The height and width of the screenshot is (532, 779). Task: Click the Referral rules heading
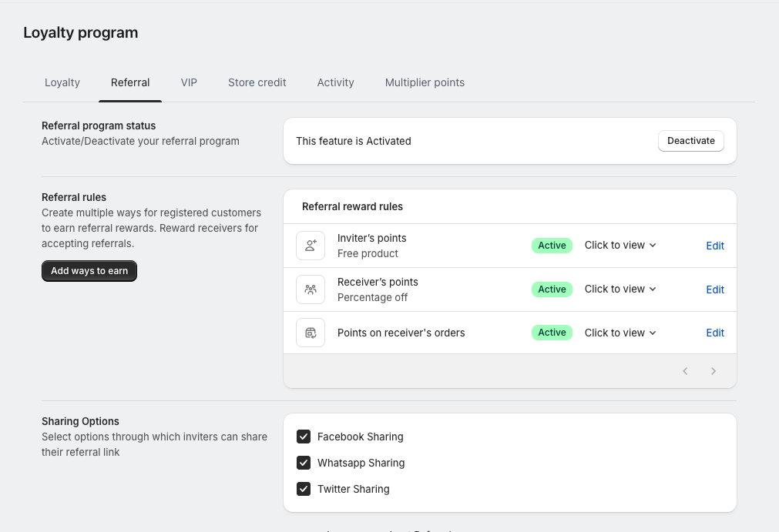[73, 197]
